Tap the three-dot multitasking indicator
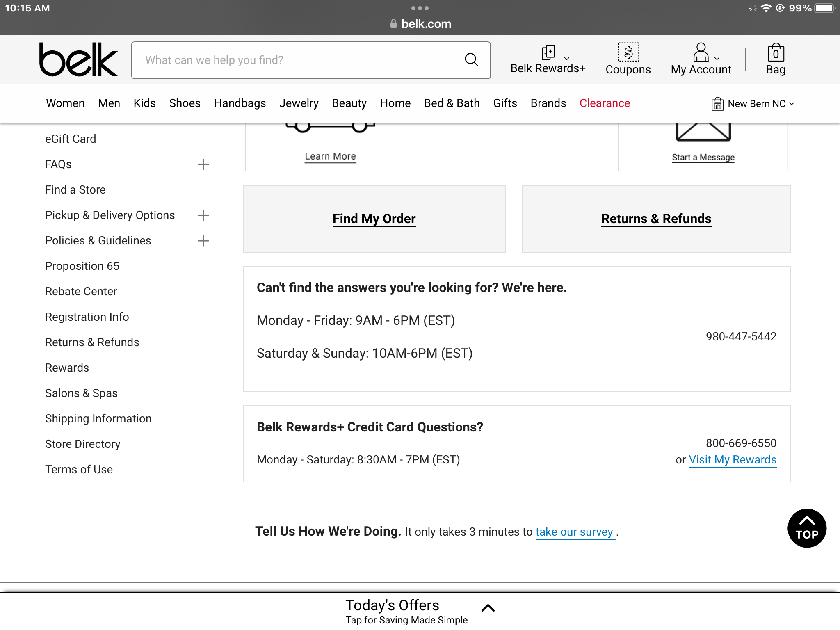Screen dimensions: 840x630 [420, 8]
